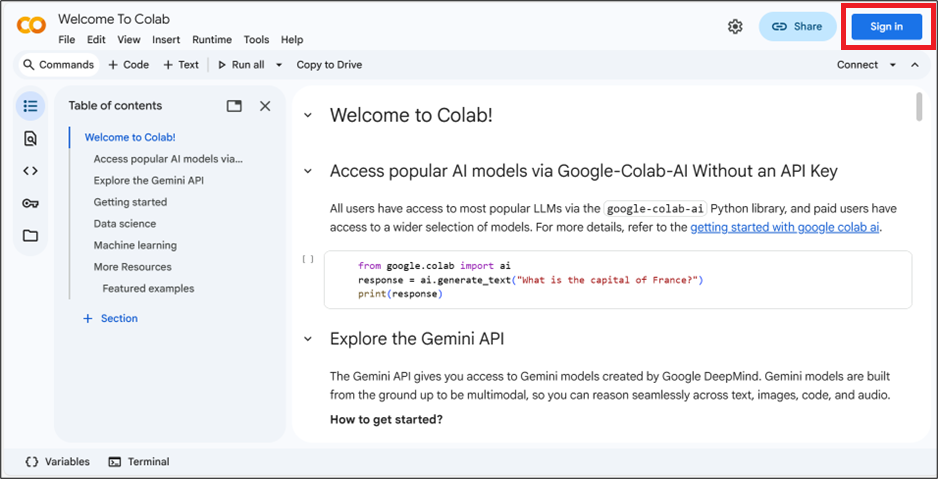Screen dimensions: 938x479
Task: Collapse the Access popular AI models section
Action: (x=308, y=172)
